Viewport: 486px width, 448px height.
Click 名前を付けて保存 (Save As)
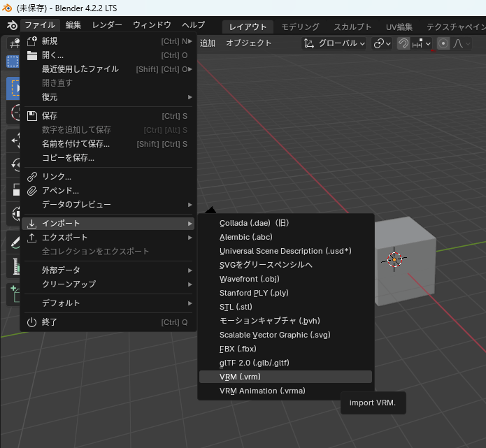76,144
